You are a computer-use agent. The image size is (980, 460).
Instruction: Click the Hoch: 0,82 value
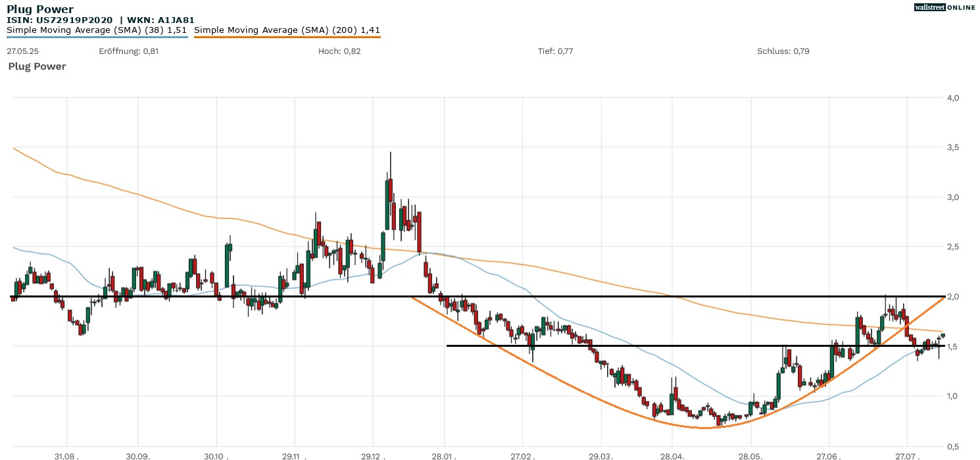[339, 51]
